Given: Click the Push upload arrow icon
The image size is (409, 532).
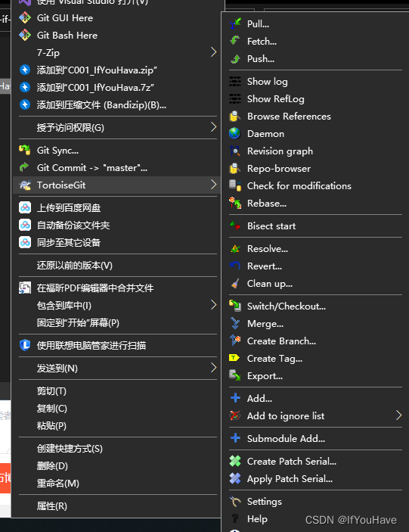Looking at the screenshot, I should [235, 59].
